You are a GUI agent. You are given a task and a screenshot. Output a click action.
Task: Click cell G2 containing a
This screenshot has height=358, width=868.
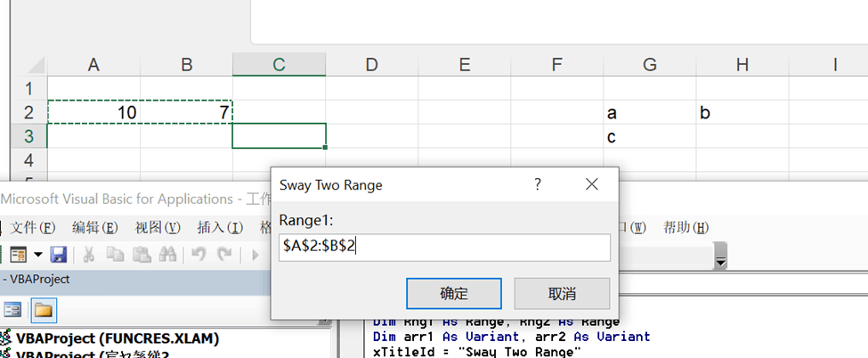tap(650, 112)
